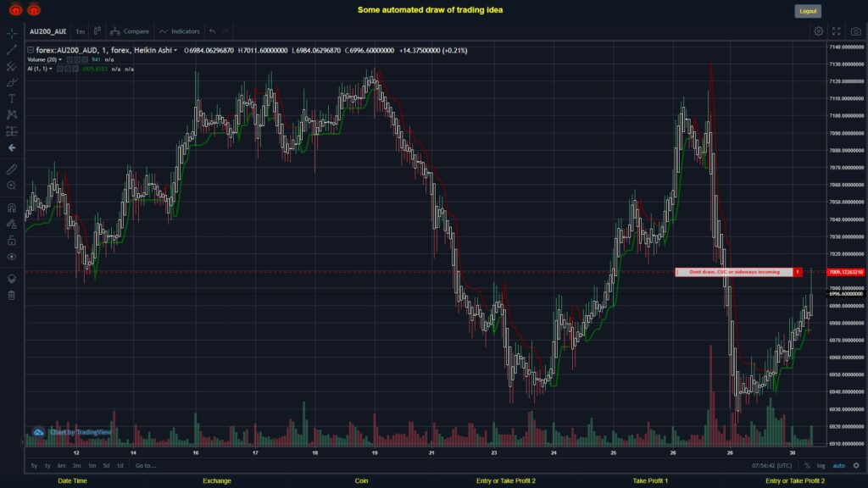Set range to 3m

pos(76,466)
